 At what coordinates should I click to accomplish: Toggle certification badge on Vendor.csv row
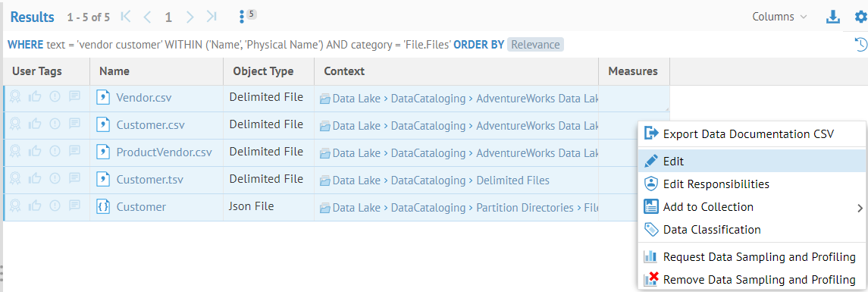(x=15, y=98)
